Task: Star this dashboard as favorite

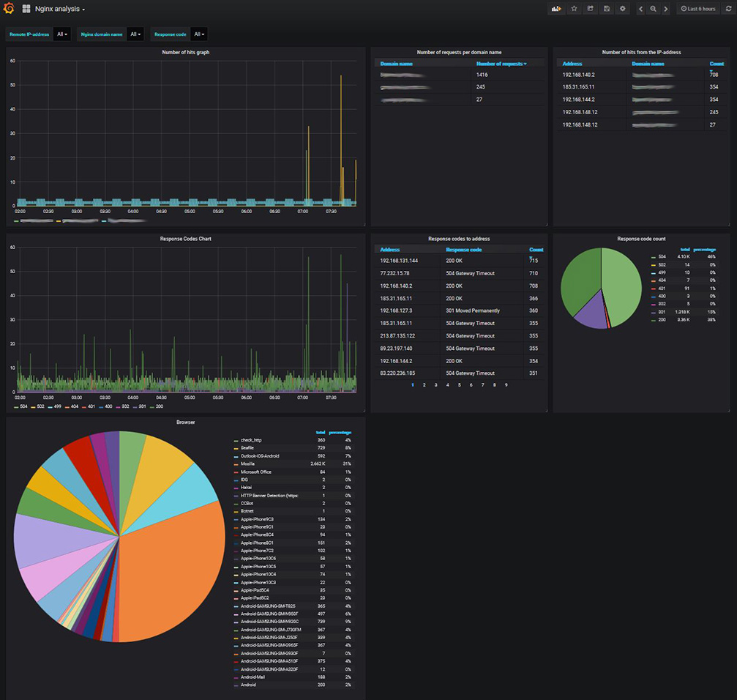Action: pyautogui.click(x=575, y=9)
